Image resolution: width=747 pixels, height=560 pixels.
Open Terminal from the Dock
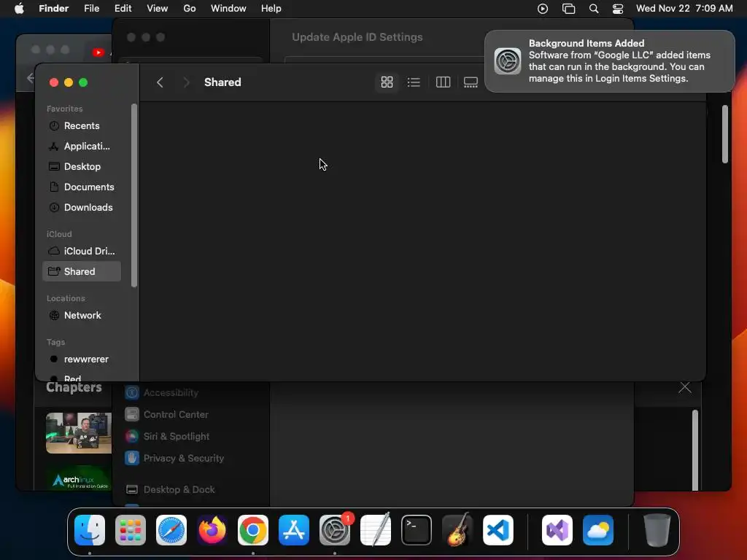coord(417,530)
